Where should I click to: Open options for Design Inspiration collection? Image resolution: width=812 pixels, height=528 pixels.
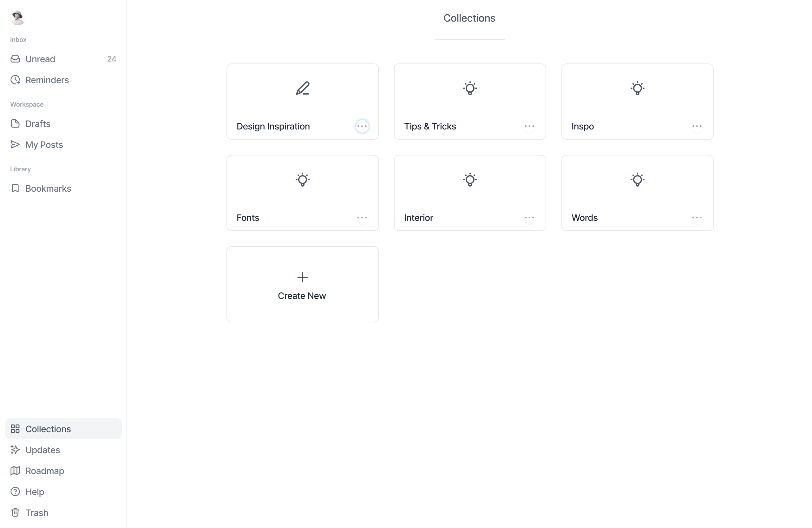tap(362, 126)
